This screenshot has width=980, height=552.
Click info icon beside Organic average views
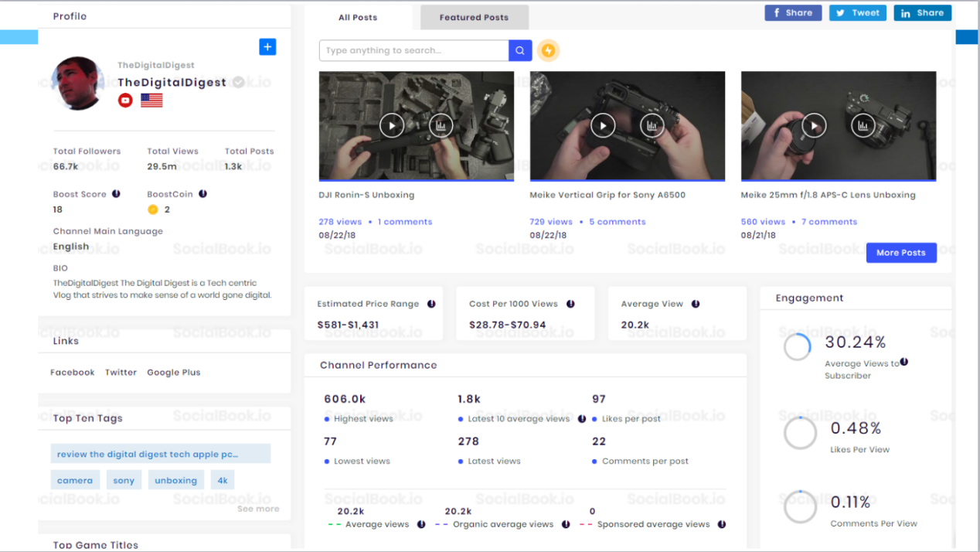(566, 524)
